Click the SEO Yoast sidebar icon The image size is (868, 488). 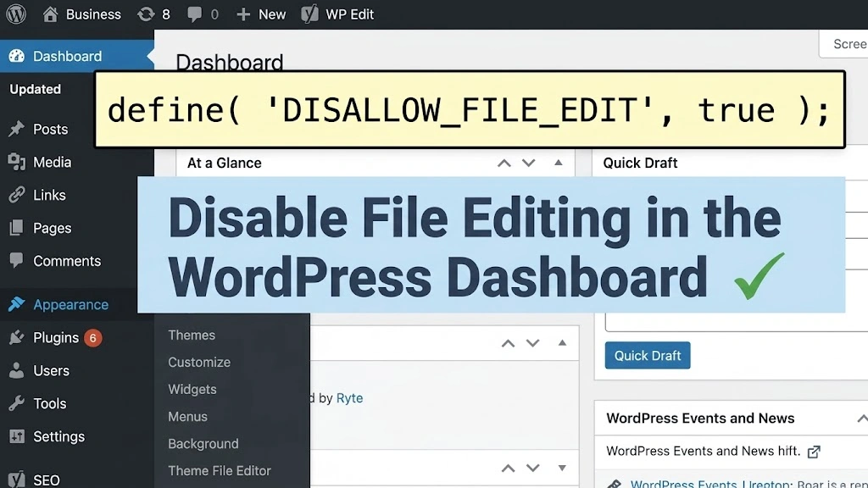point(17,480)
